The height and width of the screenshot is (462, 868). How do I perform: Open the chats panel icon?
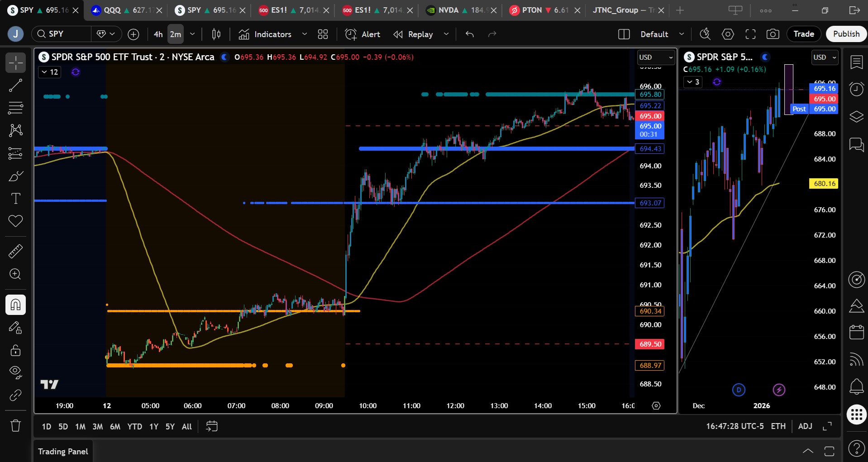856,144
